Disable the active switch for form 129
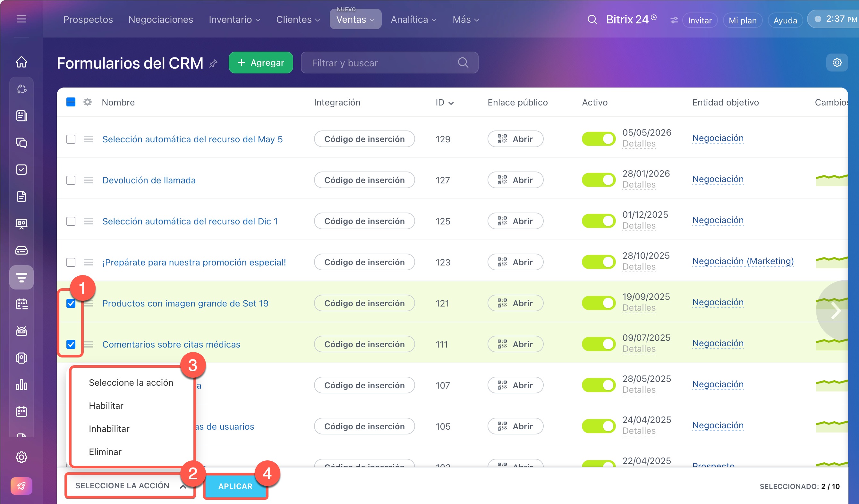Image resolution: width=859 pixels, height=504 pixels. click(x=599, y=139)
